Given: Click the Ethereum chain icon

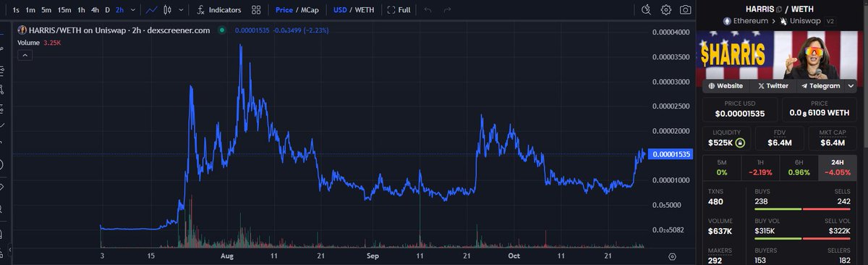Looking at the screenshot, I should point(726,21).
